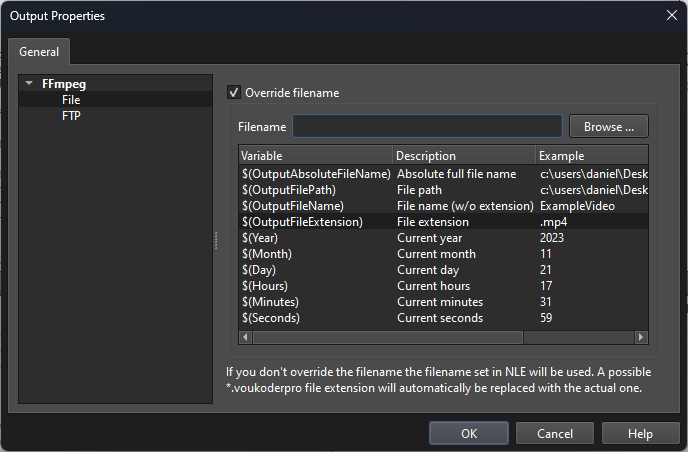The image size is (688, 452).
Task: Confirm with the OK button
Action: pos(469,433)
